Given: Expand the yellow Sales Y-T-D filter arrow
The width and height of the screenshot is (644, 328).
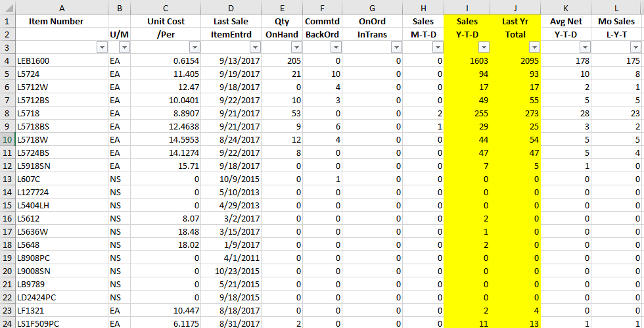Looking at the screenshot, I should [484, 48].
